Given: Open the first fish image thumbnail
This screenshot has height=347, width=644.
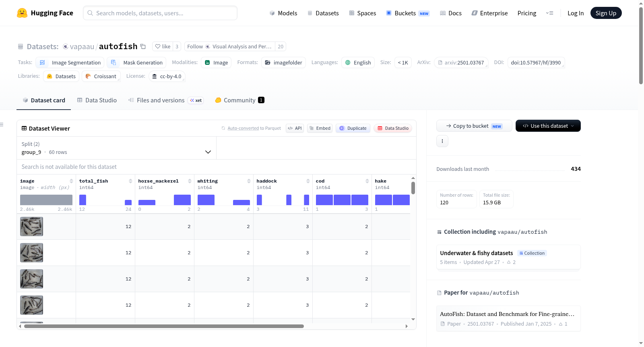Looking at the screenshot, I should [x=31, y=226].
